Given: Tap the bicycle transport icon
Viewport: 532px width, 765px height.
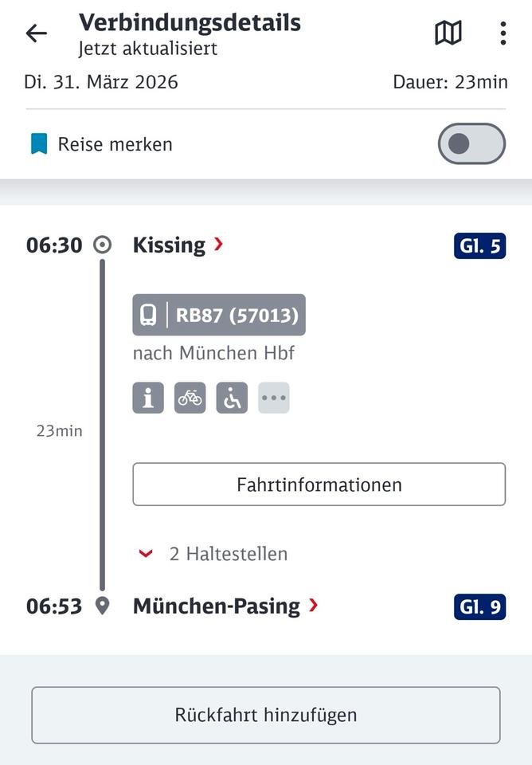Looking at the screenshot, I should [x=190, y=398].
